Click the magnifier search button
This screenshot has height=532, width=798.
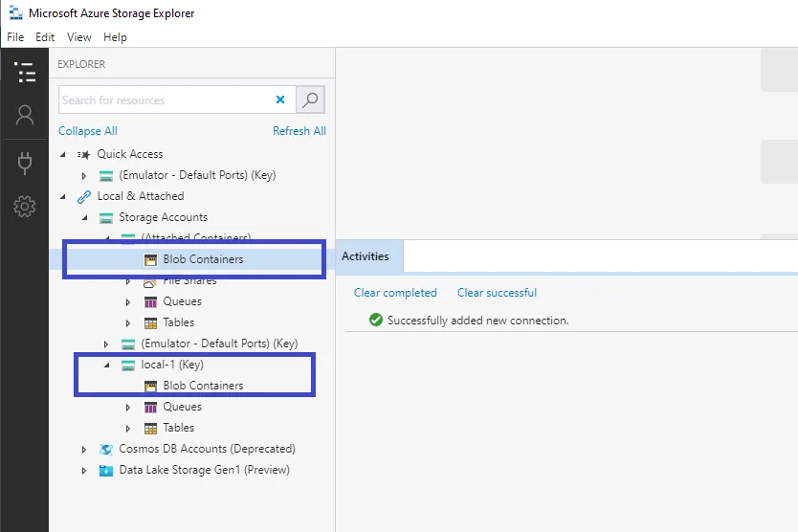tap(310, 100)
